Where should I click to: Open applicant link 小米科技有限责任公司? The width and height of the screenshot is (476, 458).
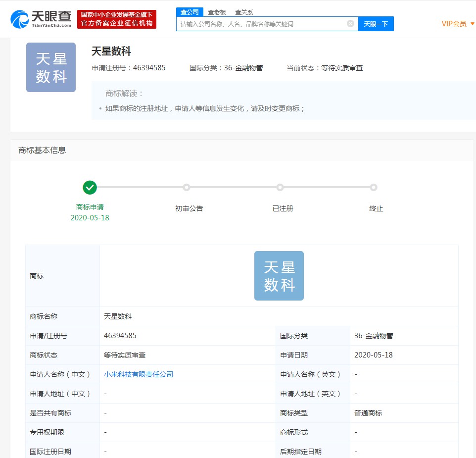[x=139, y=374]
